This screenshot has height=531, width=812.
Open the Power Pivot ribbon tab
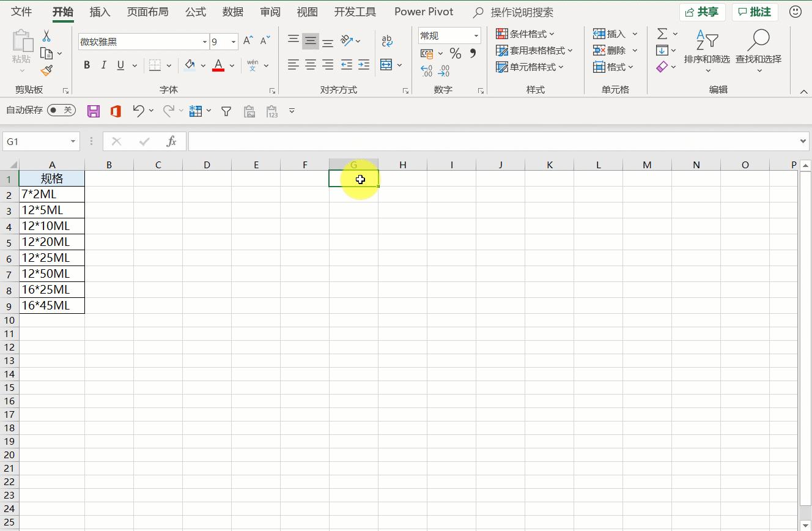(x=424, y=12)
